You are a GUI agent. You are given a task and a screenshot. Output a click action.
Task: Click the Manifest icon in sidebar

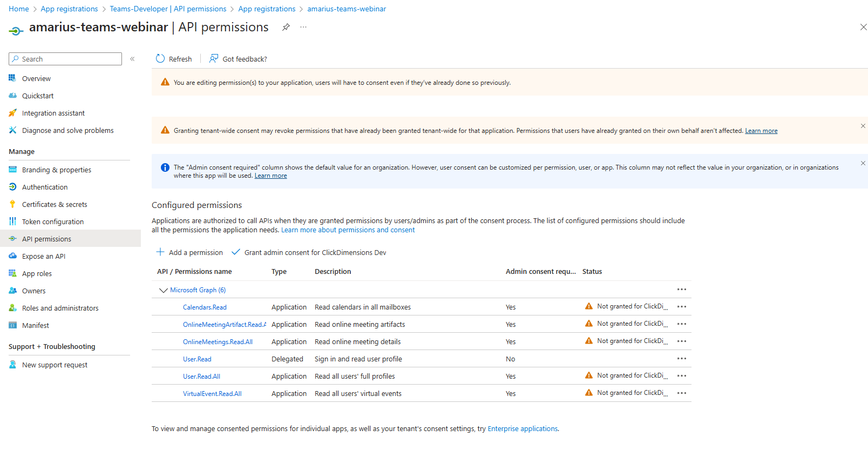pos(12,325)
